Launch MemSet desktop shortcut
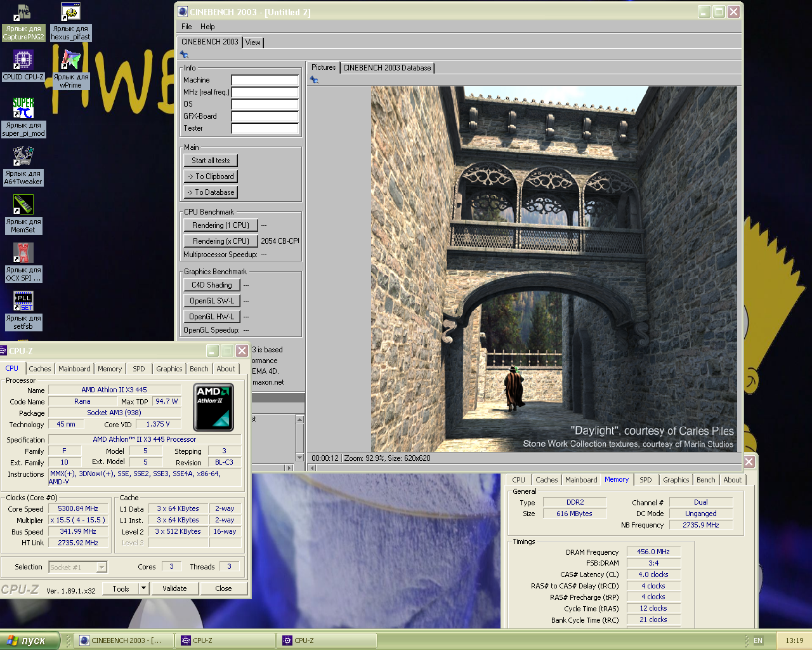 tap(23, 215)
